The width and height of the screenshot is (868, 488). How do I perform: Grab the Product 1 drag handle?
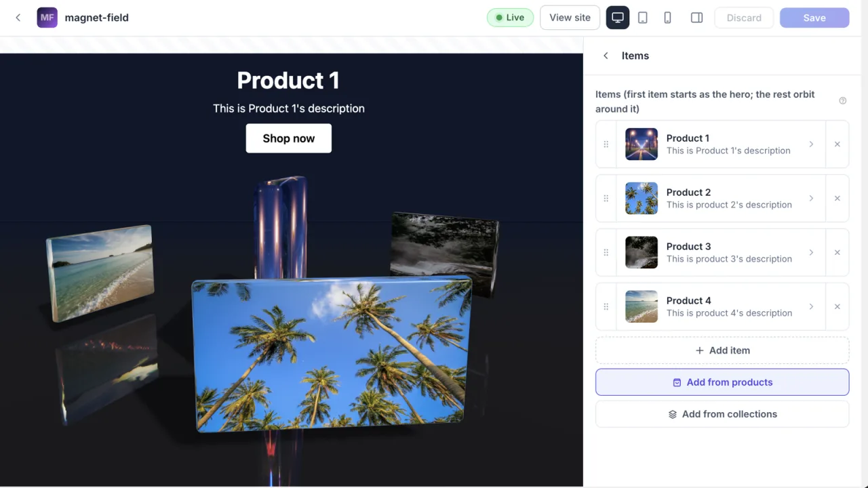[606, 144]
